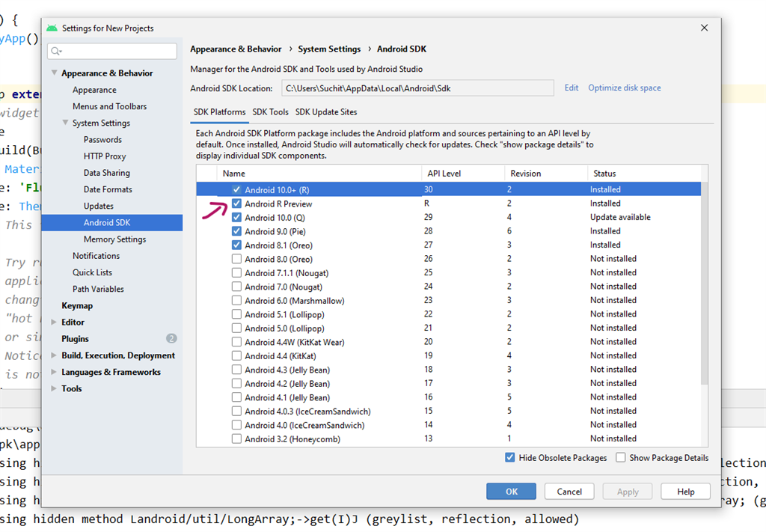Click the Android SDK Location path field
766x532 pixels.
click(x=417, y=88)
